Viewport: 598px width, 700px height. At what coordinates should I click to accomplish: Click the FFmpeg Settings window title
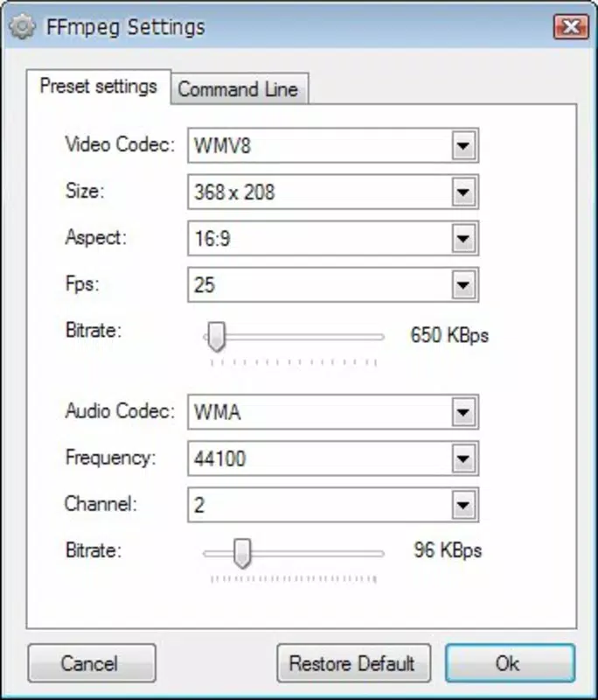pos(126,27)
